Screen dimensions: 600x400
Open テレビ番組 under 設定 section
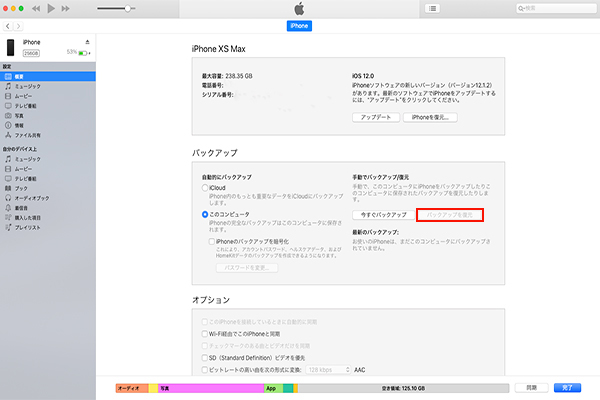point(48,106)
